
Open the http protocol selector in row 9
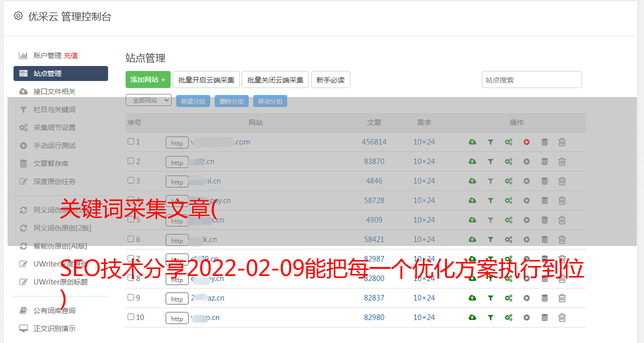point(177,299)
